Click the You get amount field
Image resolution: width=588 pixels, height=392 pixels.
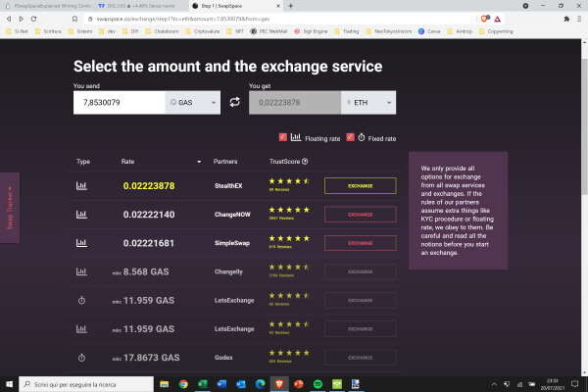295,102
